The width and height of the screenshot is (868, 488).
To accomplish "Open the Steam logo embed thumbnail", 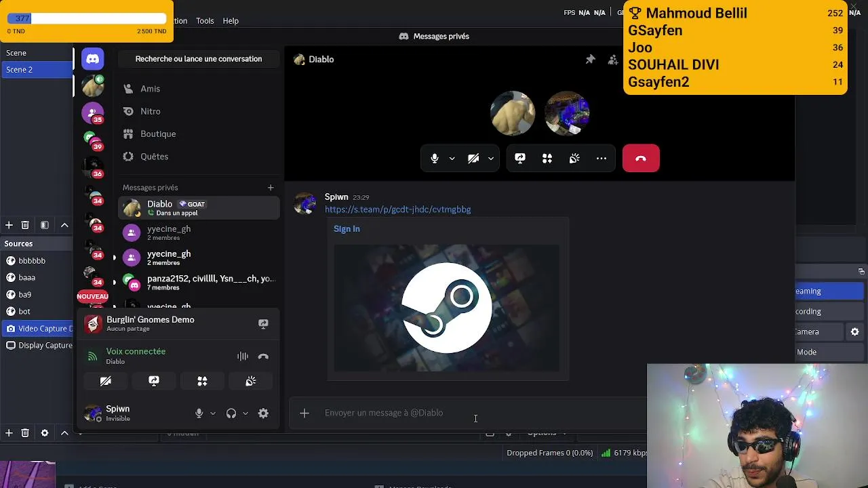I will tap(447, 308).
